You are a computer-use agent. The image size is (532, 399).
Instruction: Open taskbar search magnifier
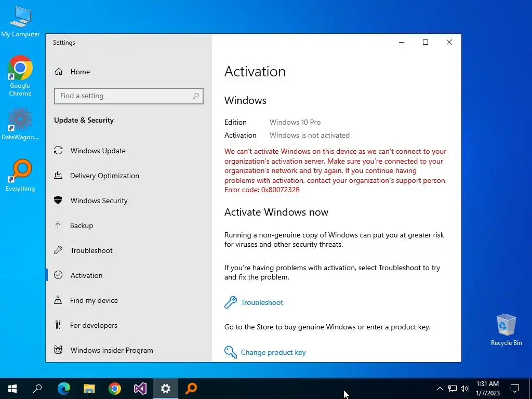pyautogui.click(x=37, y=389)
